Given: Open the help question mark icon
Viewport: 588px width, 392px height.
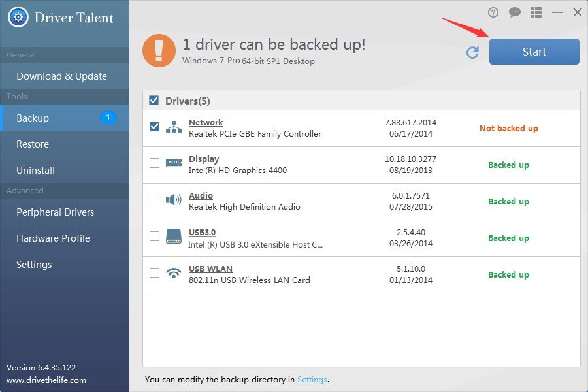Looking at the screenshot, I should (493, 13).
